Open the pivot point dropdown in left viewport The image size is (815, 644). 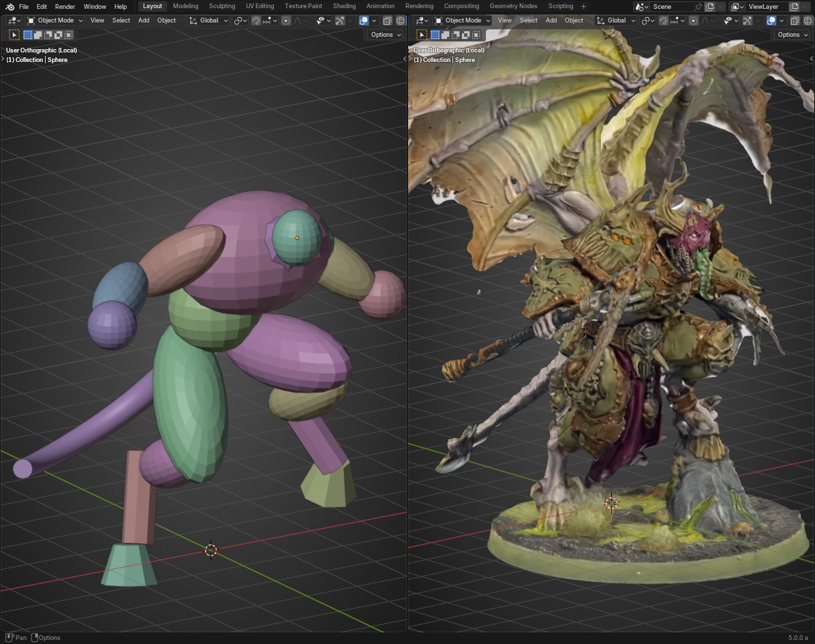(240, 20)
